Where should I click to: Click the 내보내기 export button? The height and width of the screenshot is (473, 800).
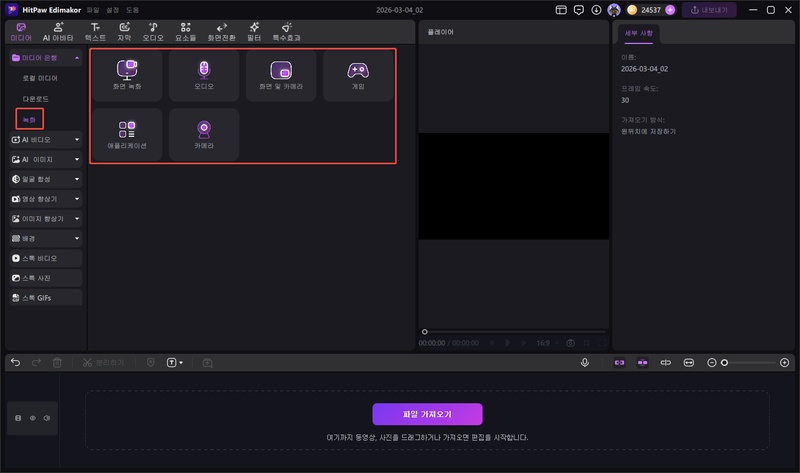click(x=709, y=10)
